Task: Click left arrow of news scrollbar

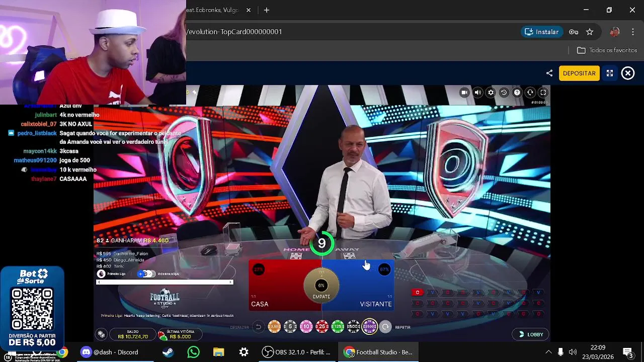Action: coord(99,282)
